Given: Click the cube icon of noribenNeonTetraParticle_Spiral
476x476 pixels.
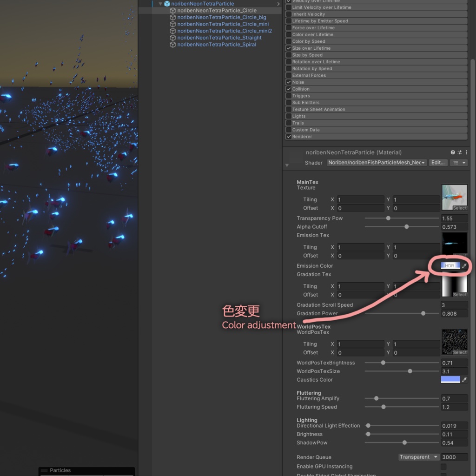Looking at the screenshot, I should tap(173, 45).
